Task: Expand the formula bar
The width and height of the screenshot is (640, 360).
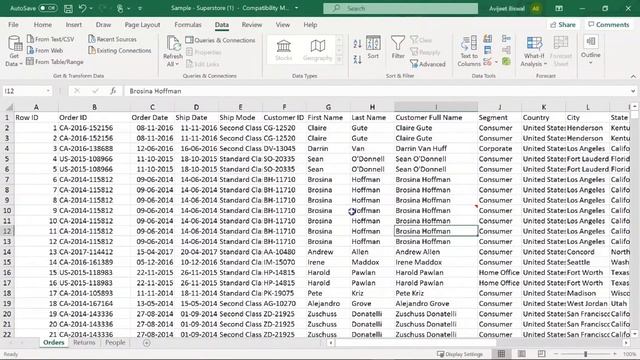Action: tap(633, 91)
